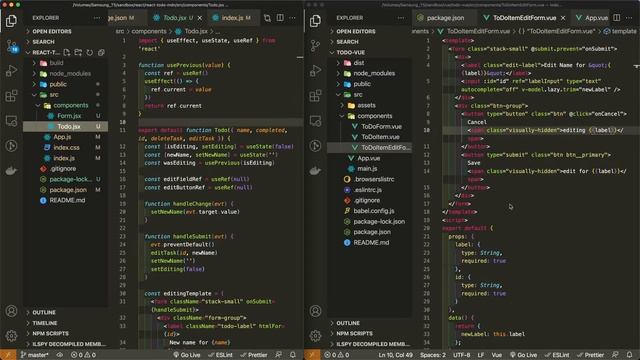Click components breadcrumb in left editor
This screenshot has height=360, width=640.
pos(149,31)
